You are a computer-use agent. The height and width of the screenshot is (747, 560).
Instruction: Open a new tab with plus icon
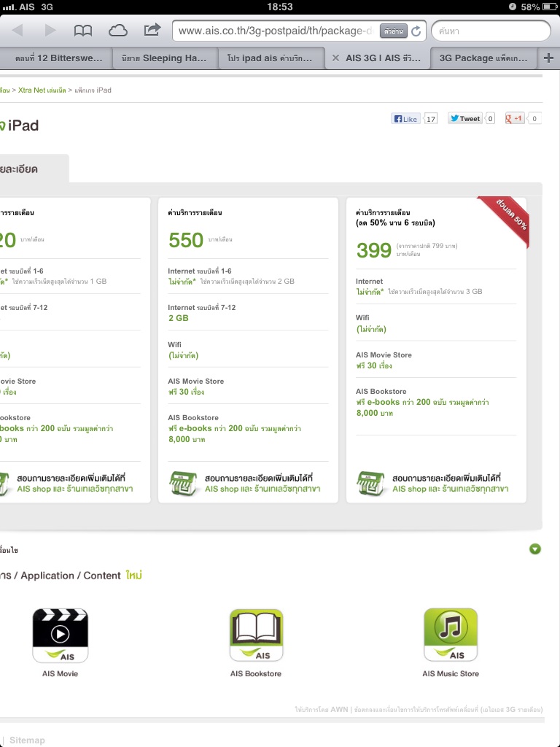point(548,58)
